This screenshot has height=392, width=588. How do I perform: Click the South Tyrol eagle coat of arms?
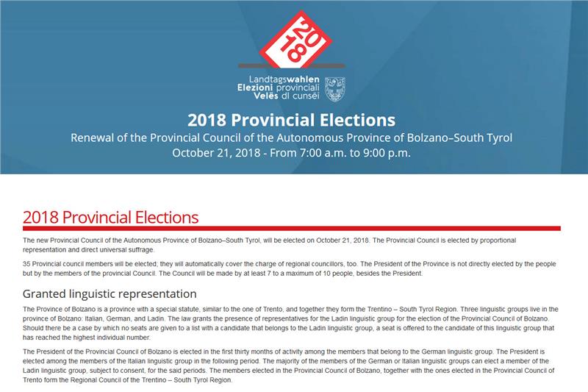coord(340,89)
